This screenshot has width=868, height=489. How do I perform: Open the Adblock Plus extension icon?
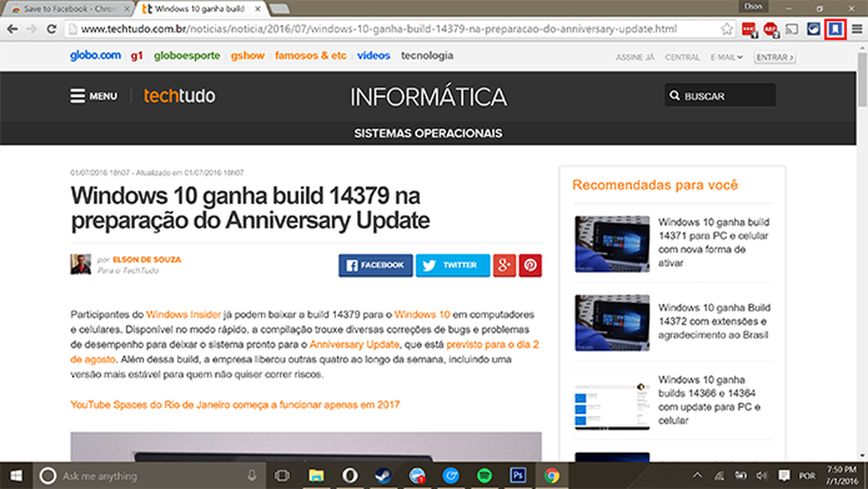pos(771,29)
